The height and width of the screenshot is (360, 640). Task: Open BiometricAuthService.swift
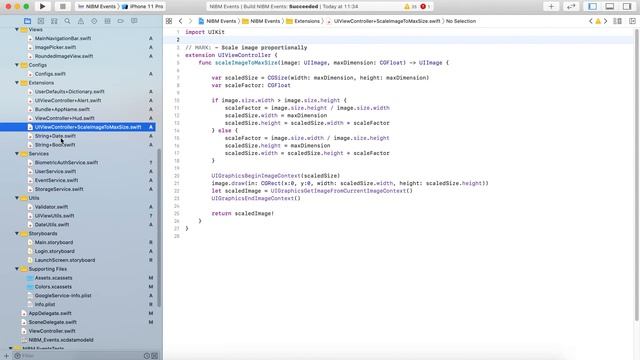[x=66, y=162]
